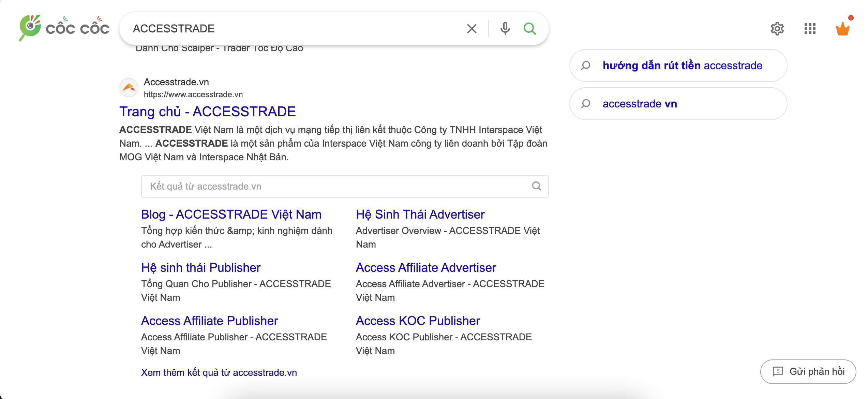Start voice search with the microphone icon
Screen dimensions: 868x399
[x=505, y=29]
